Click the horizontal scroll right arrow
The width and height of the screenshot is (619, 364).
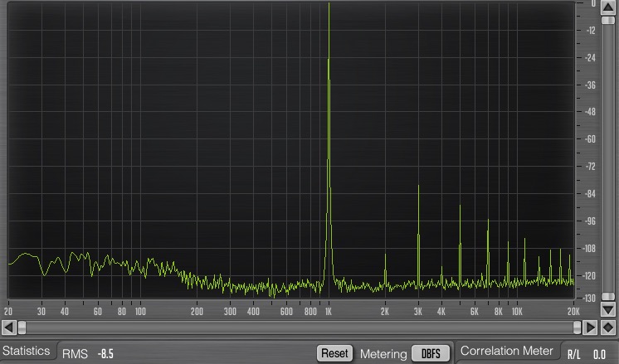point(590,328)
